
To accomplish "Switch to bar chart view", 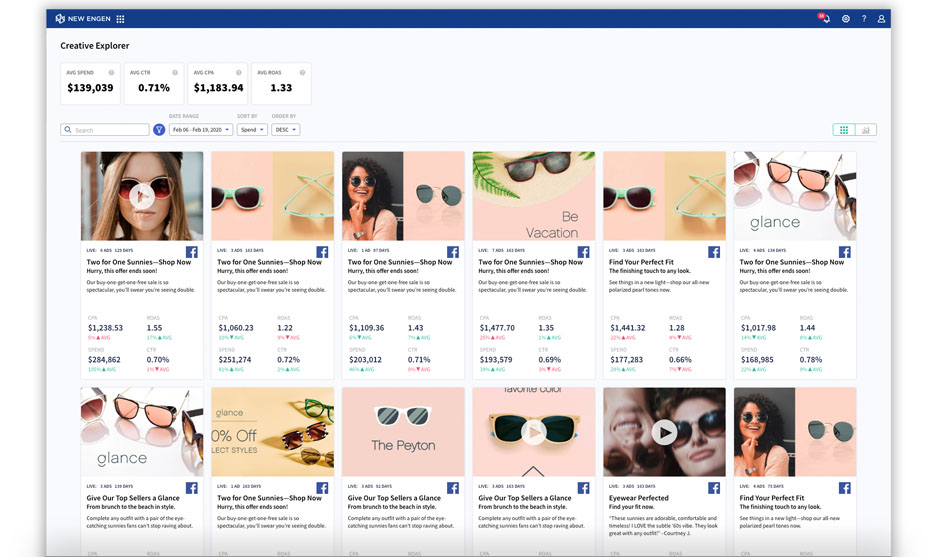I will pyautogui.click(x=866, y=130).
